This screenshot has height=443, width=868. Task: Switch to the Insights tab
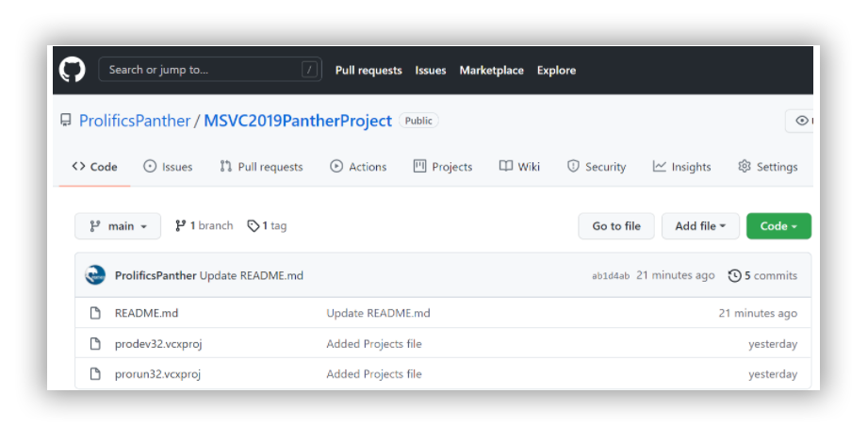681,167
